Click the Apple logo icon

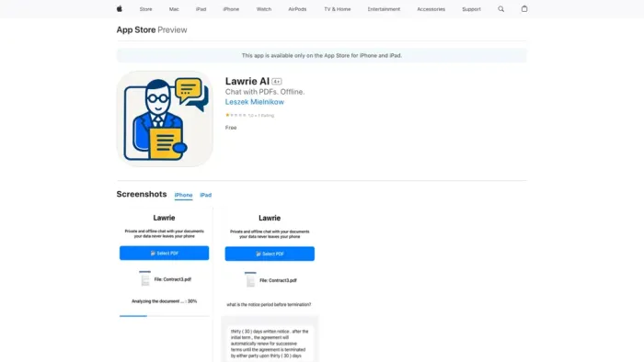(x=119, y=8)
